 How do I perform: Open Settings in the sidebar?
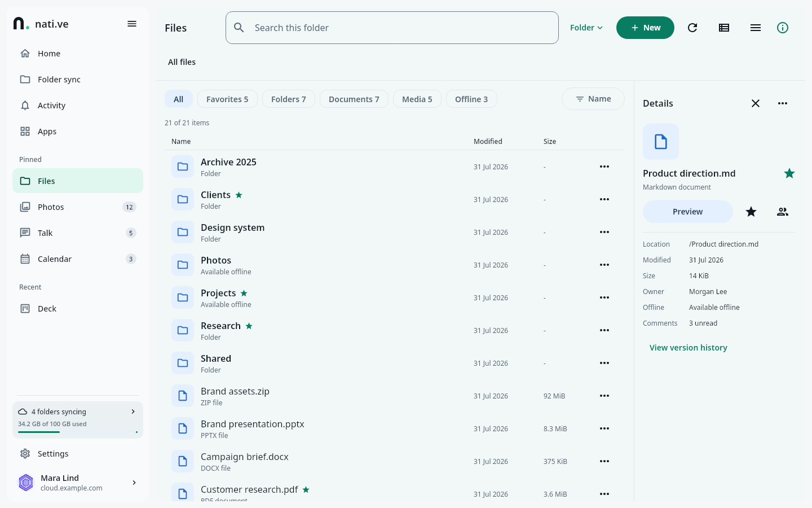click(x=78, y=454)
